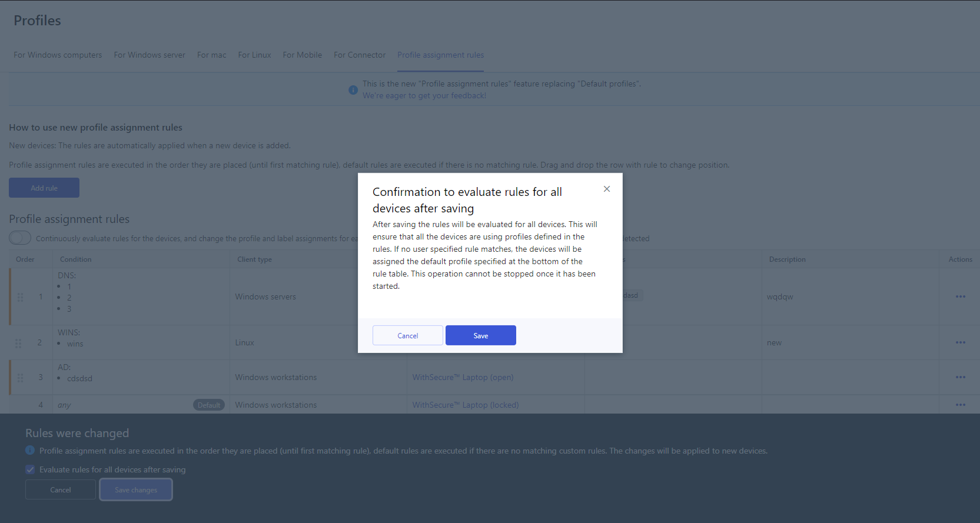Switch to the For Linux tab
The width and height of the screenshot is (980, 523).
[x=255, y=55]
